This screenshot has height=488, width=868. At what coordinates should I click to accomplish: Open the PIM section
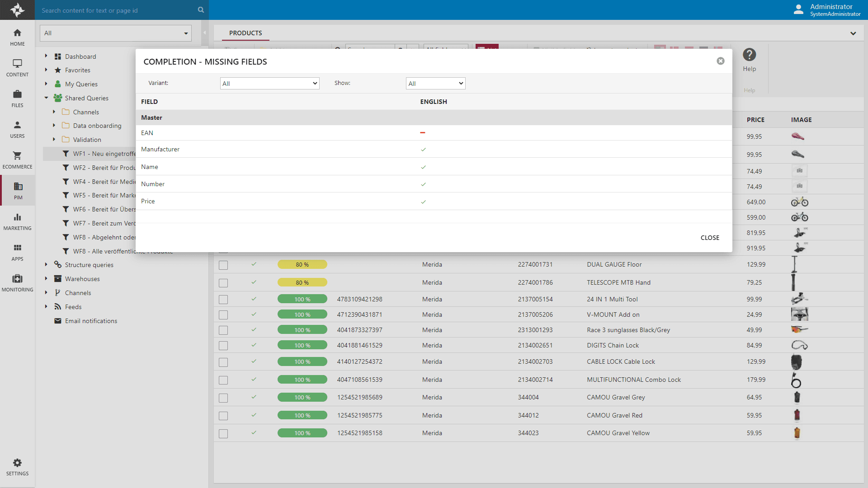point(17,191)
